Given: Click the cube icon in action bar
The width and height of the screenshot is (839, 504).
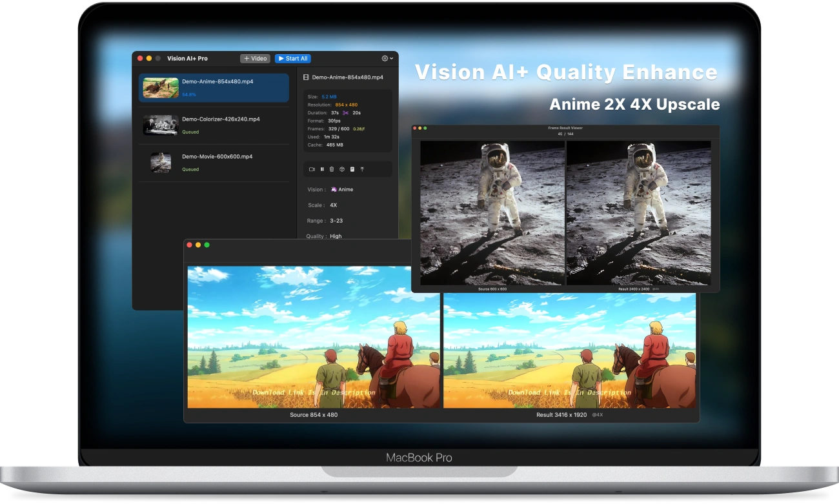Looking at the screenshot, I should pos(342,169).
